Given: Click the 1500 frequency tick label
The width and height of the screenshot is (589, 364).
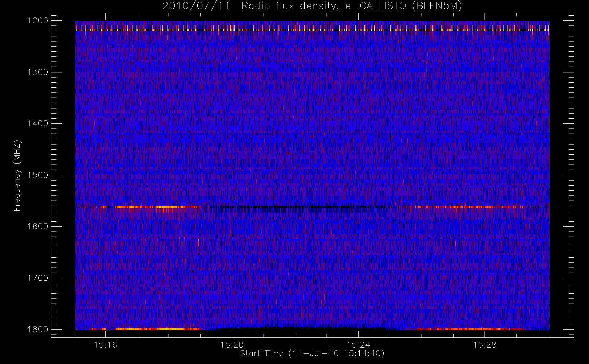Looking at the screenshot, I should 38,175.
